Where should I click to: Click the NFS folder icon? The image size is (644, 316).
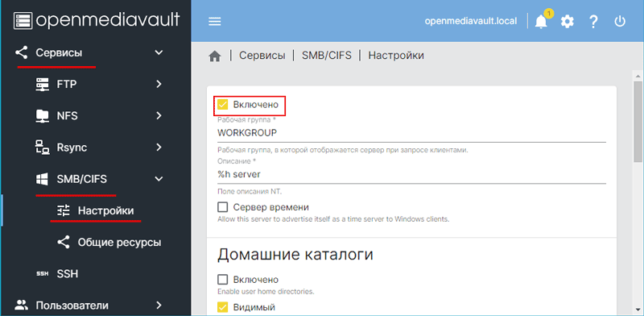43,116
